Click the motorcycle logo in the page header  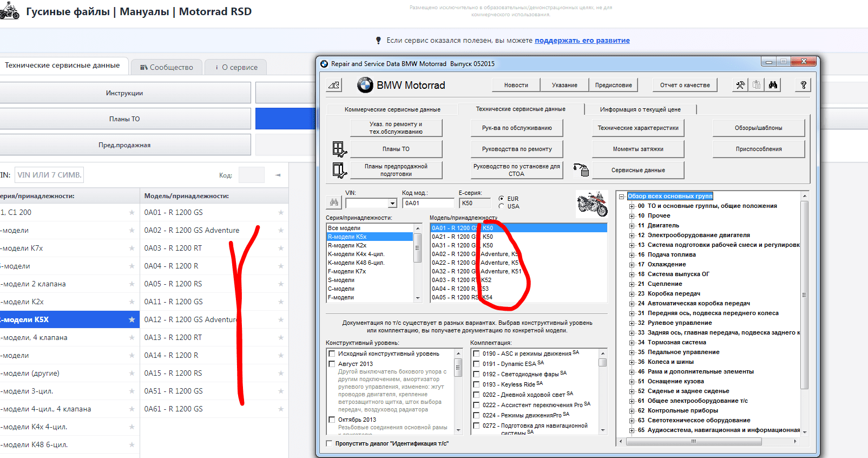(10, 11)
